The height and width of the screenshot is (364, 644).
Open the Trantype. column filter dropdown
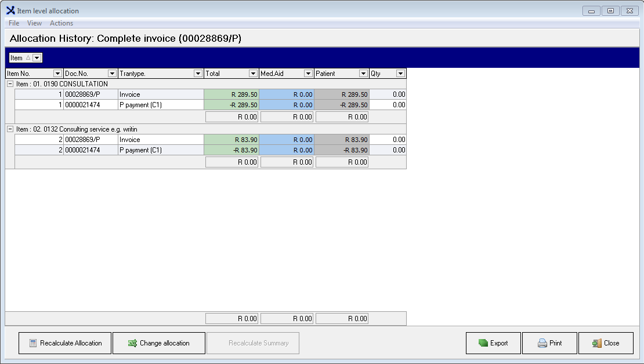(x=198, y=74)
